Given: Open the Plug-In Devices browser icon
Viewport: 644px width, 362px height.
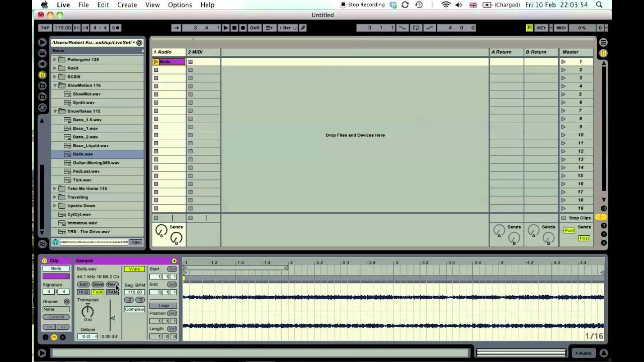Looking at the screenshot, I should (x=42, y=64).
